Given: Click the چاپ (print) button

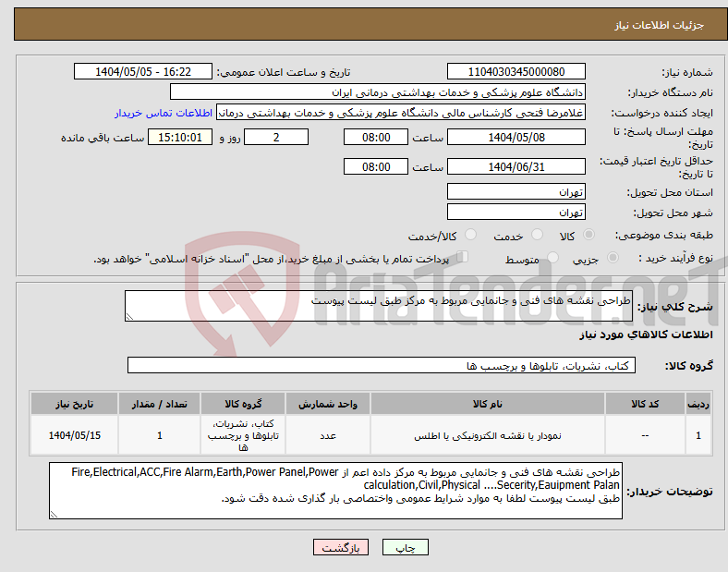Looking at the screenshot, I should point(405,547).
